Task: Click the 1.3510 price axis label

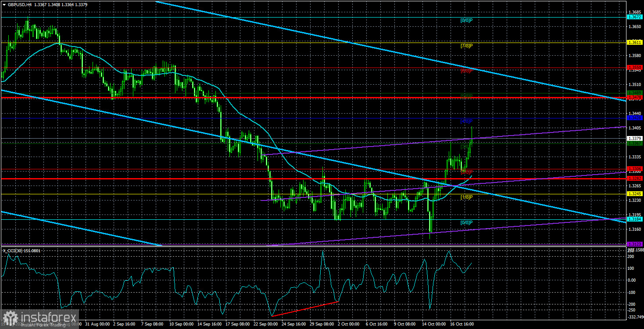Action: pyautogui.click(x=635, y=84)
